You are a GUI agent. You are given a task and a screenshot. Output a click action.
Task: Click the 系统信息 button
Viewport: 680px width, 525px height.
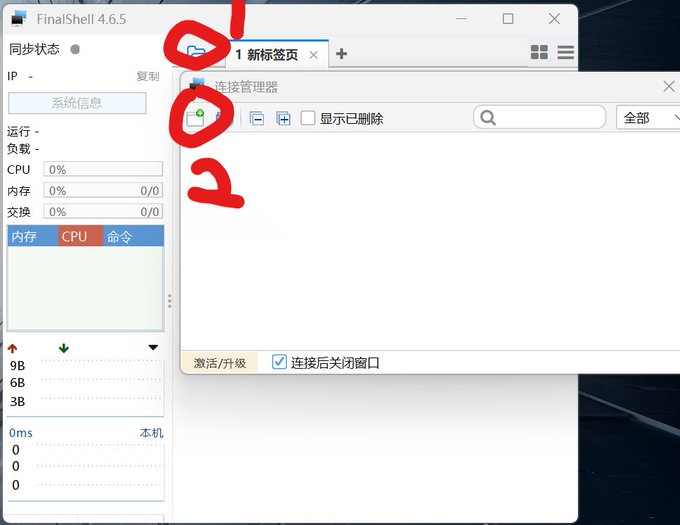coord(77,103)
